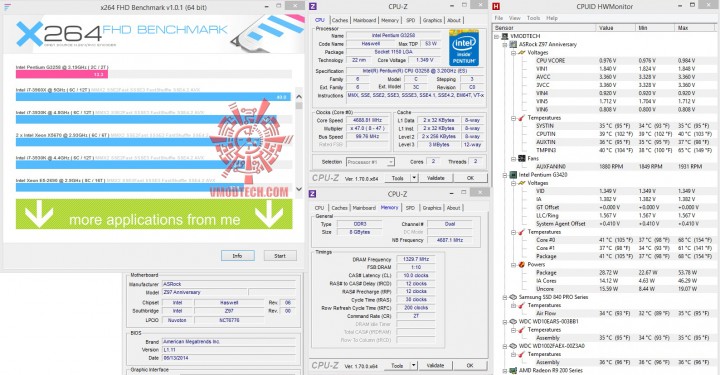
Task: Click Samsung SSD 840 PRO drive icon
Action: [513, 297]
